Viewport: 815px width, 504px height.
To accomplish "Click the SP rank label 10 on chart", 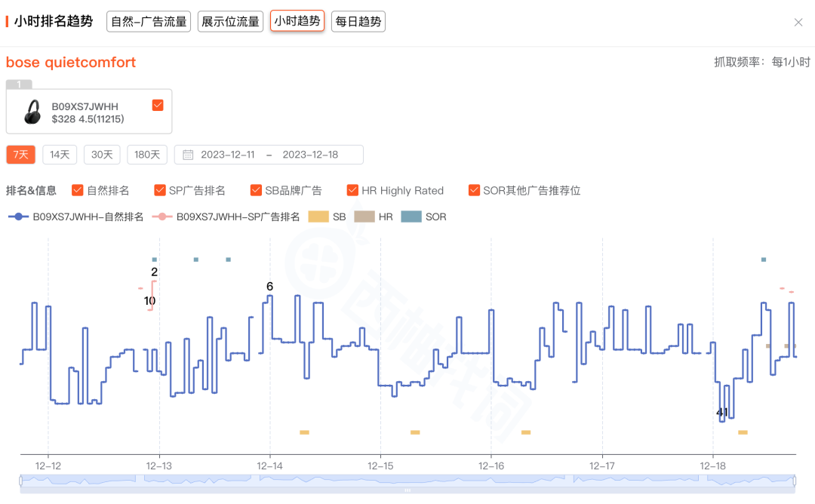I will tap(149, 301).
